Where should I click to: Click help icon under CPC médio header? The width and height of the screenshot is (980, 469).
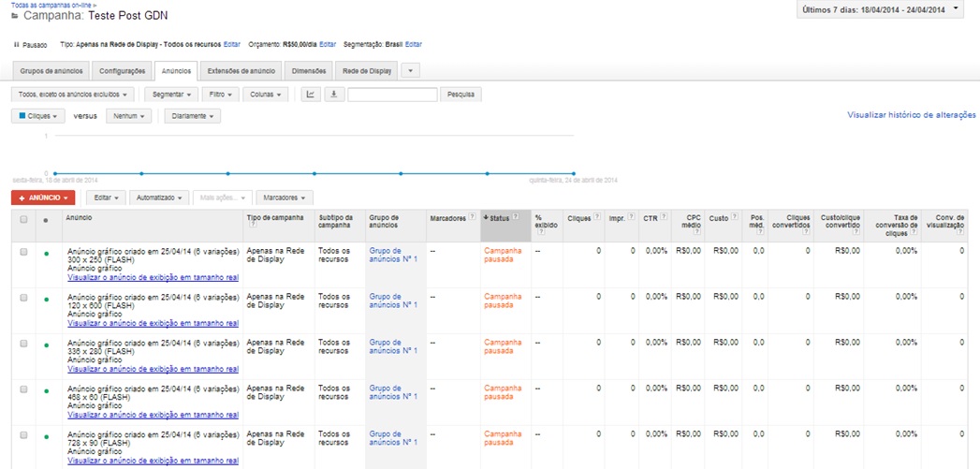pyautogui.click(x=697, y=231)
